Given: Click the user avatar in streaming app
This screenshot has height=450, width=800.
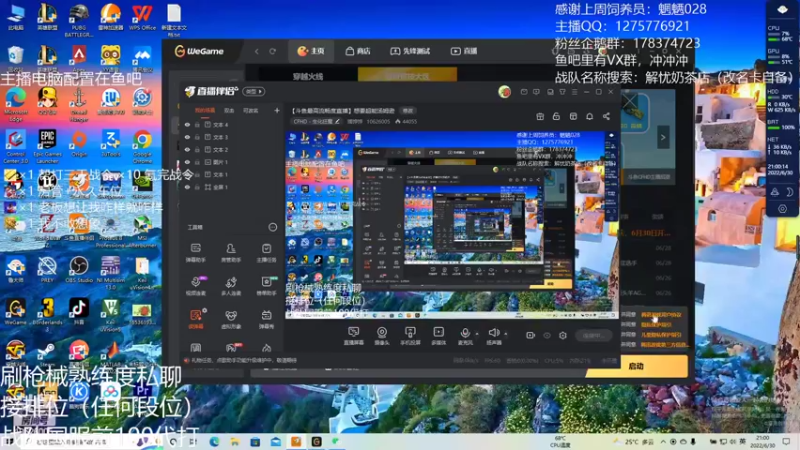Looking at the screenshot, I should click(x=505, y=92).
